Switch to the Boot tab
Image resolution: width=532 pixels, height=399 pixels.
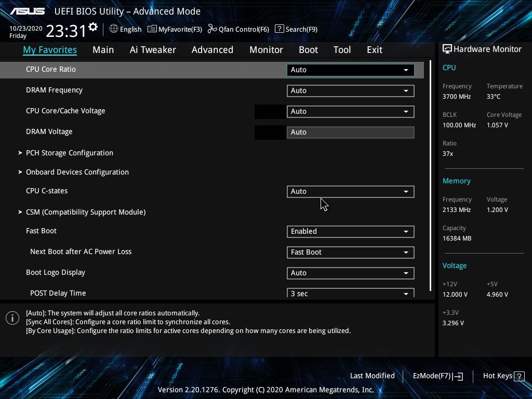pyautogui.click(x=308, y=50)
